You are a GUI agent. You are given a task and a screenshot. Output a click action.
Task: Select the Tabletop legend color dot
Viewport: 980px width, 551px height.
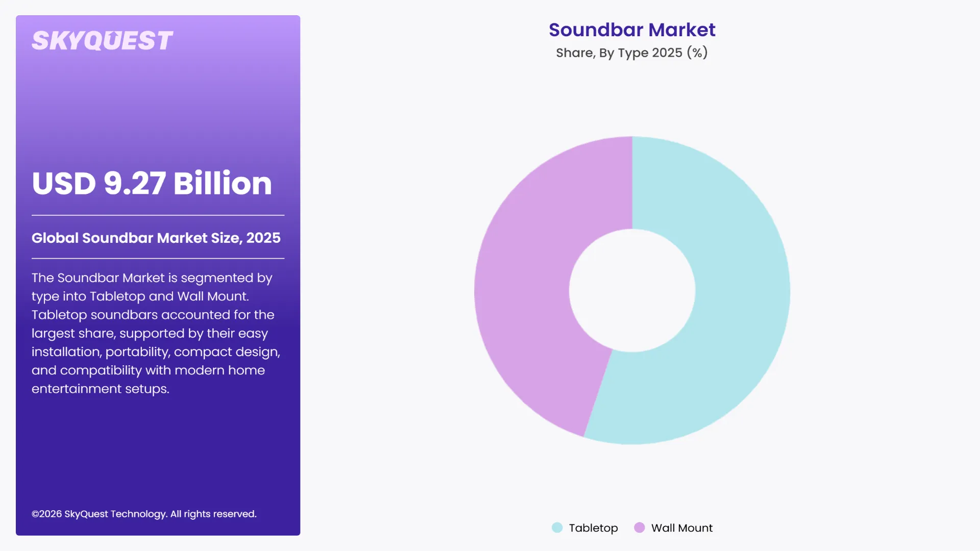pyautogui.click(x=557, y=528)
